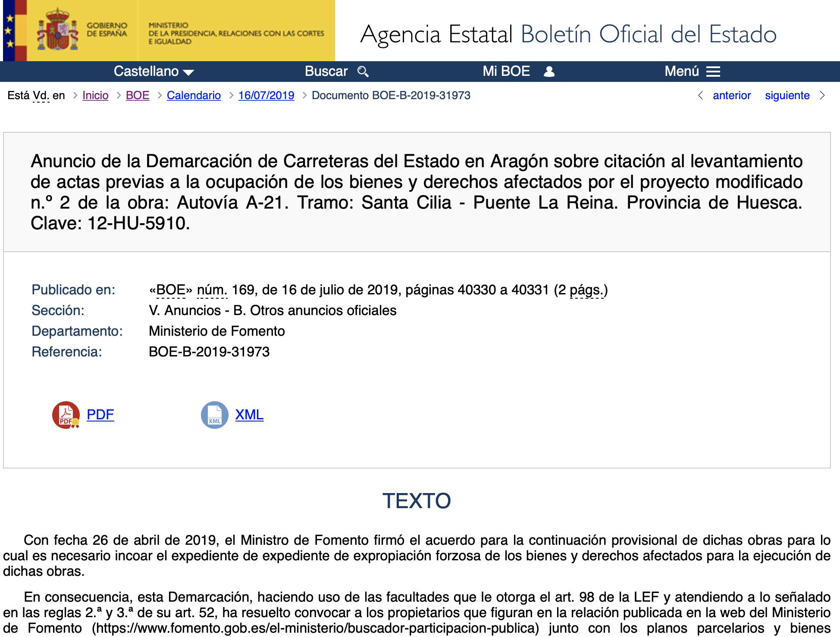Click the Referencia label
The height and width of the screenshot is (637, 840).
tap(67, 352)
